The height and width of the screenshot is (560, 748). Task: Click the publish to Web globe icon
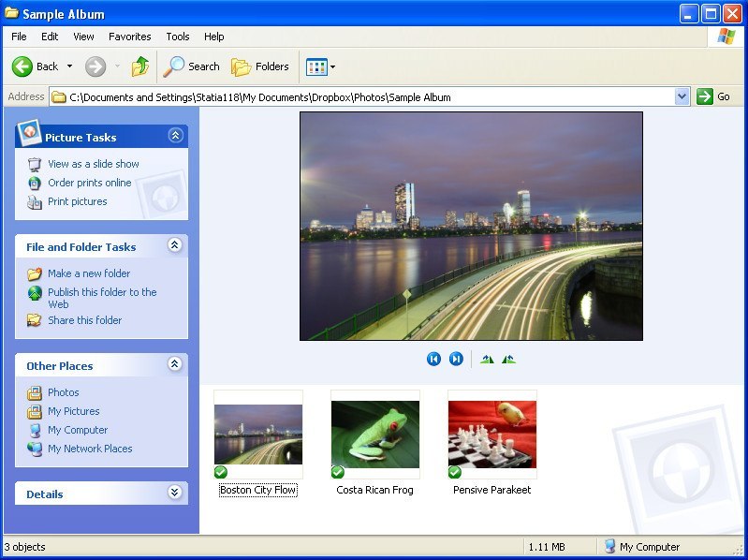coord(35,293)
